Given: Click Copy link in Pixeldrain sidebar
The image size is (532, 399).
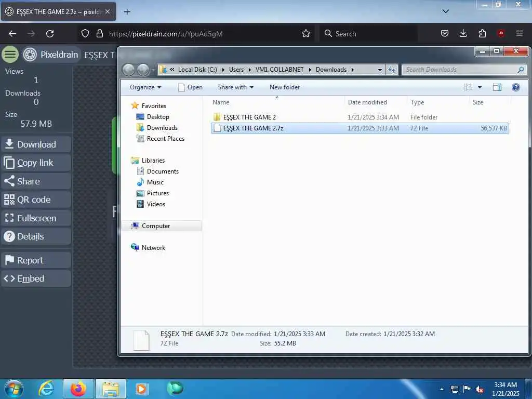Looking at the screenshot, I should pos(36,163).
